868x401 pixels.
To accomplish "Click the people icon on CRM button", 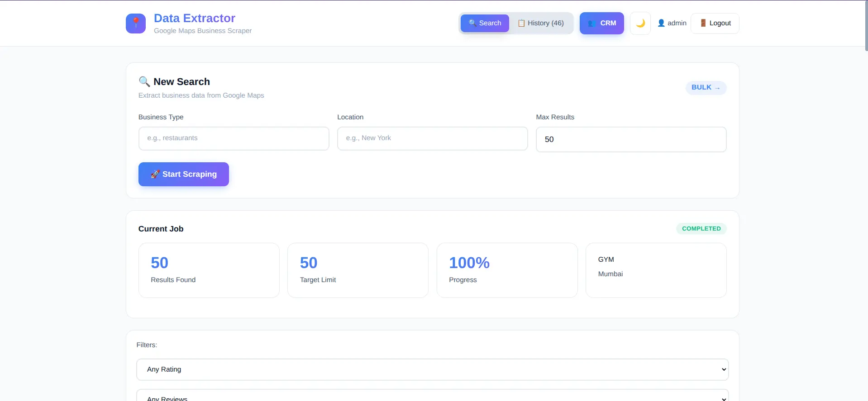I will 591,23.
